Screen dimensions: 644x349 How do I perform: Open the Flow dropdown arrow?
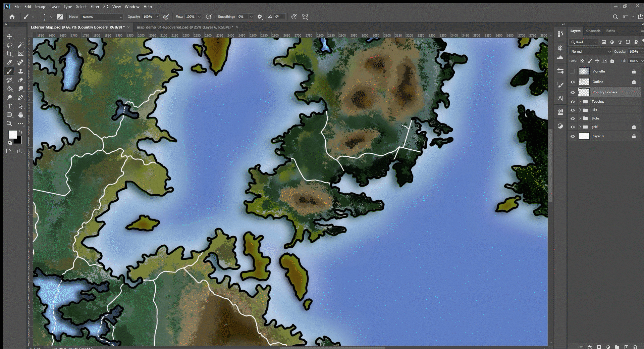(199, 17)
